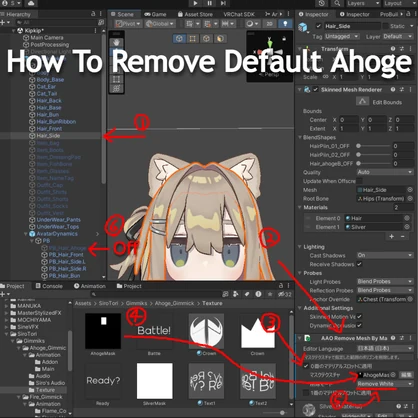
Task: Open the Tag Untagged dropdown
Action: pos(342,36)
